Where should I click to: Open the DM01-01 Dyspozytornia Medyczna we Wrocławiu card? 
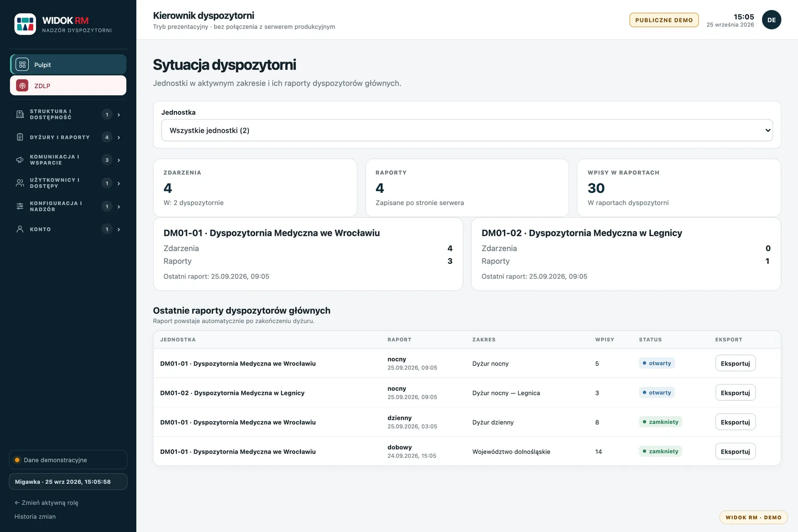pos(308,254)
